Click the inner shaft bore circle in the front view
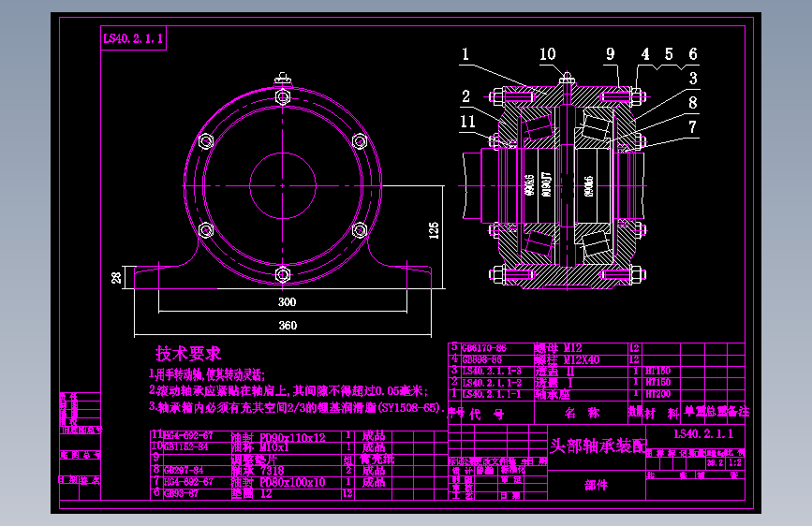This screenshot has height=526, width=812. point(283,185)
